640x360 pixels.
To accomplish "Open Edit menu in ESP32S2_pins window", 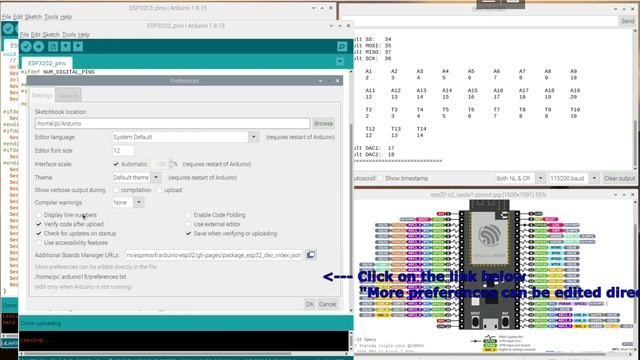I will pos(36,35).
